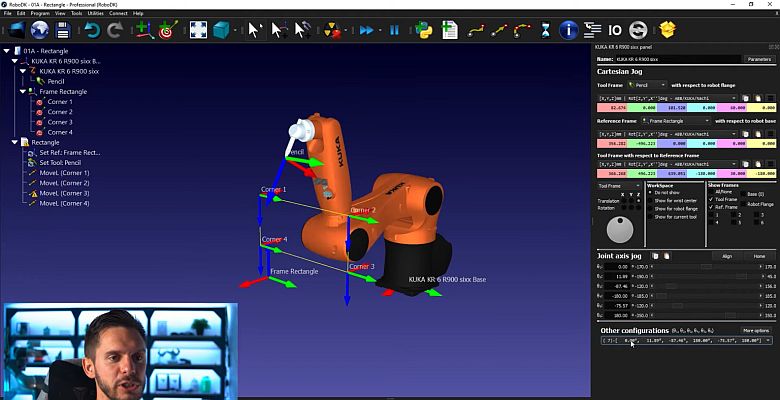780x400 pixels.
Task: Click the first joint axis slider
Action: (x=706, y=267)
